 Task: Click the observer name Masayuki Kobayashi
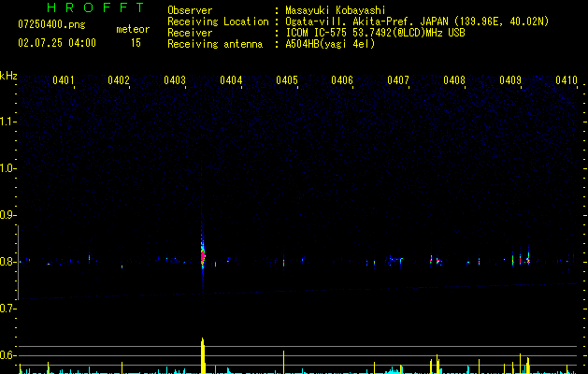pyautogui.click(x=336, y=10)
